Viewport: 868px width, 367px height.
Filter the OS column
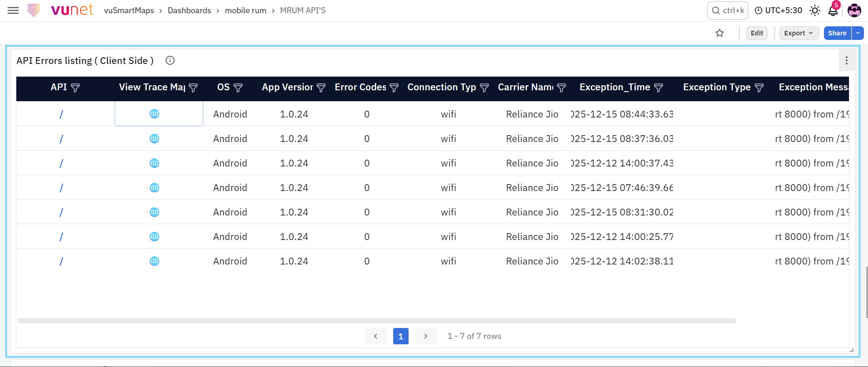pyautogui.click(x=238, y=88)
